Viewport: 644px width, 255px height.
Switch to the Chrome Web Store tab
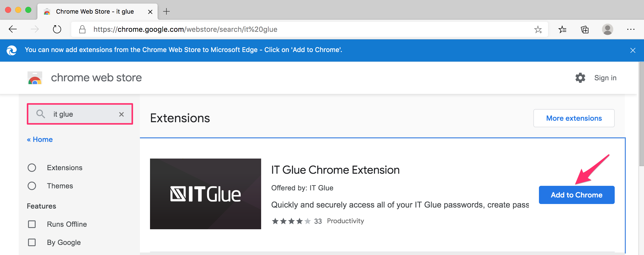(95, 11)
